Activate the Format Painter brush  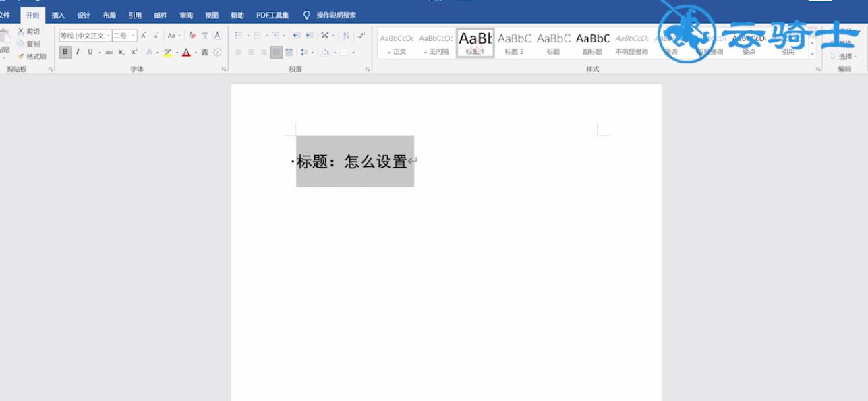point(32,57)
